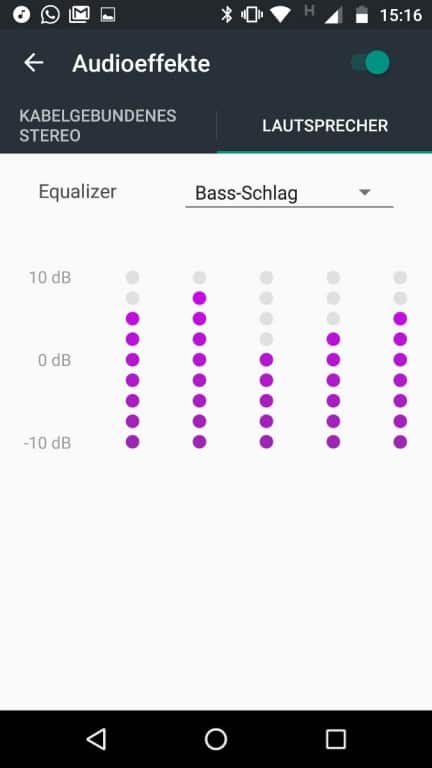Tap the Bluetooth status icon
432x768 pixels.
click(x=226, y=15)
